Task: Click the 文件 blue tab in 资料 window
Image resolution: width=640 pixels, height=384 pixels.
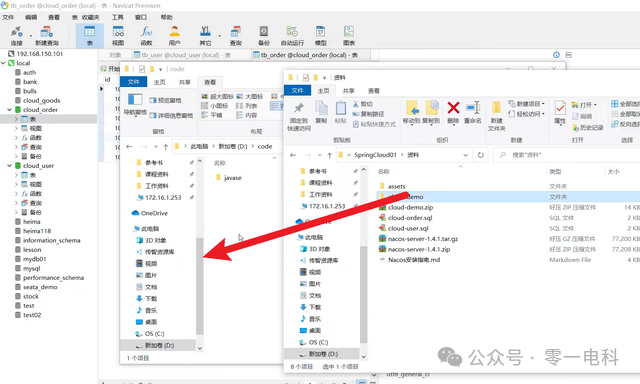Action: [x=298, y=91]
